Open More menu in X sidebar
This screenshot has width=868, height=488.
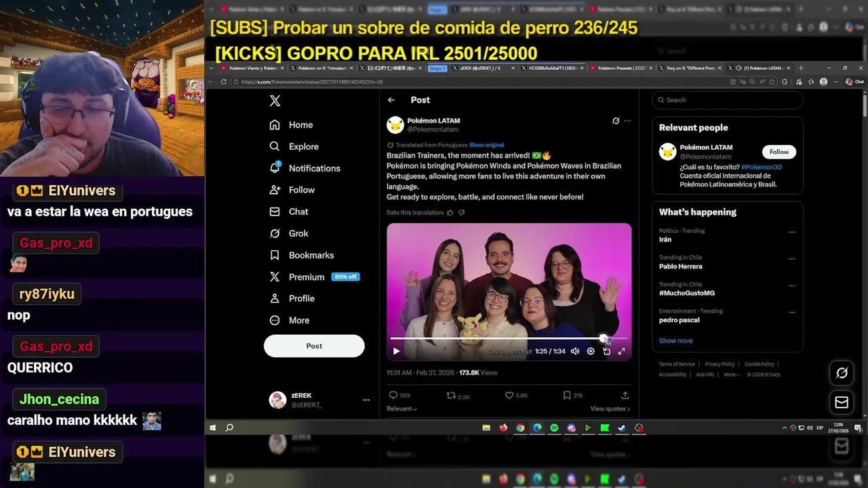(x=289, y=320)
